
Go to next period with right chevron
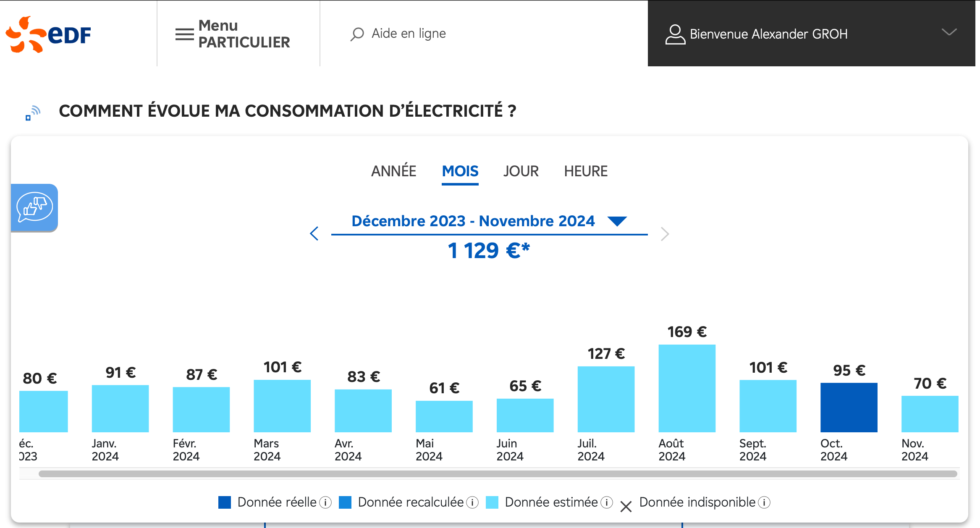(x=664, y=234)
